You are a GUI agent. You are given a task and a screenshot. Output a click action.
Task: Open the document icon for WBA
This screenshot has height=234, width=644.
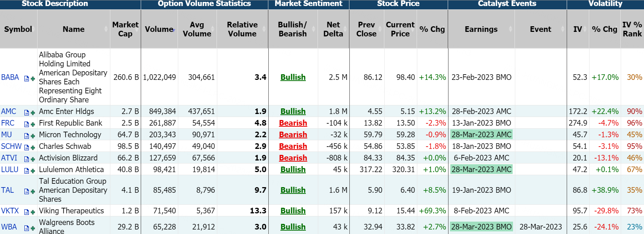point(27,228)
